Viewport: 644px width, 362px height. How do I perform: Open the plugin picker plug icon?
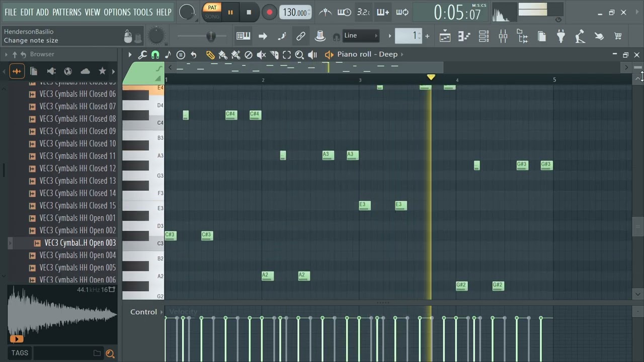click(561, 36)
